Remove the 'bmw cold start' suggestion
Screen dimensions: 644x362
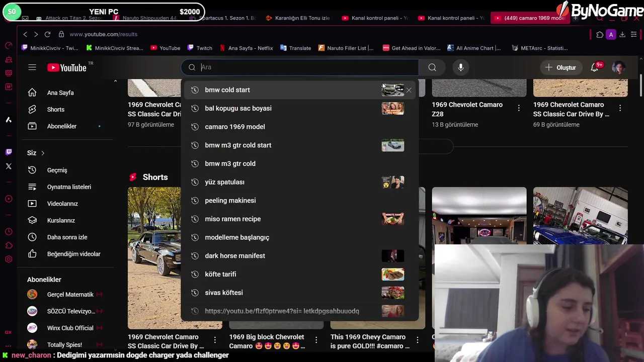click(409, 90)
